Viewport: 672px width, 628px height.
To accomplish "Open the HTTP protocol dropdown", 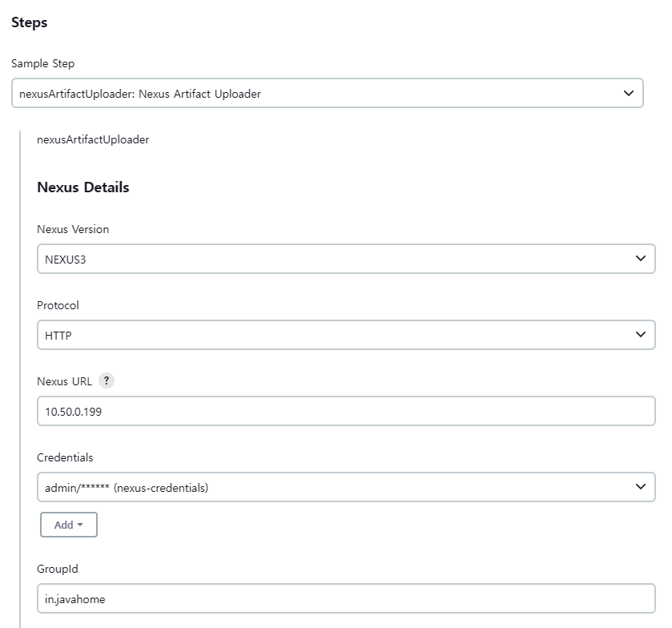I will [336, 335].
